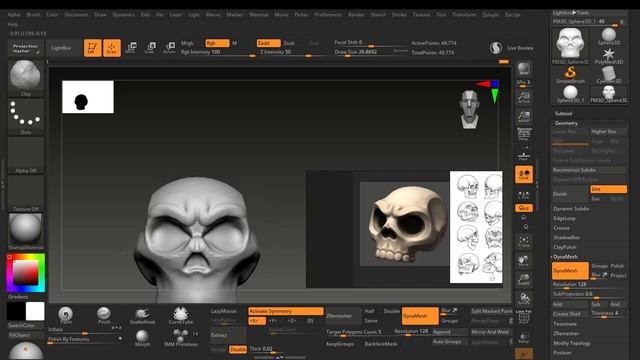Toggle the Smt divide option
Image resolution: width=640 pixels, height=360 pixels.
tap(608, 189)
